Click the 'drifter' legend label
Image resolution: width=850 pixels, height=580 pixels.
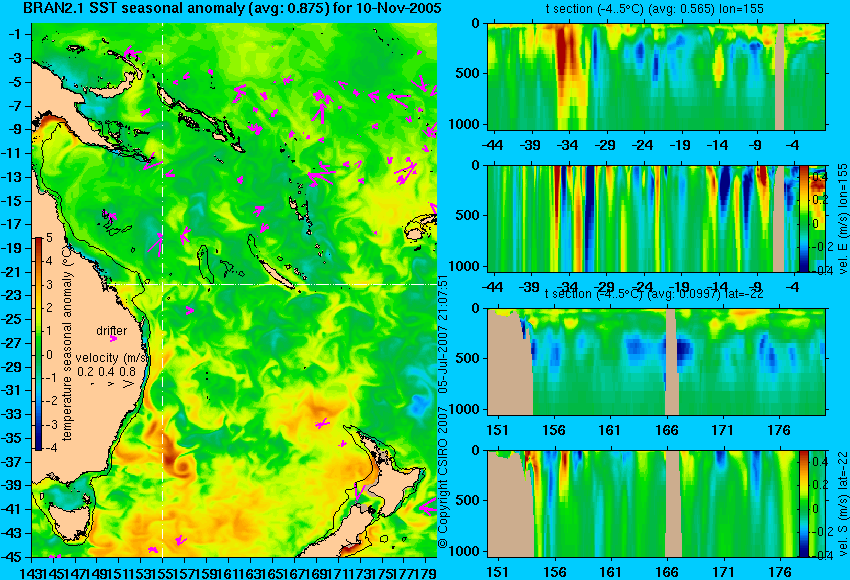click(112, 331)
